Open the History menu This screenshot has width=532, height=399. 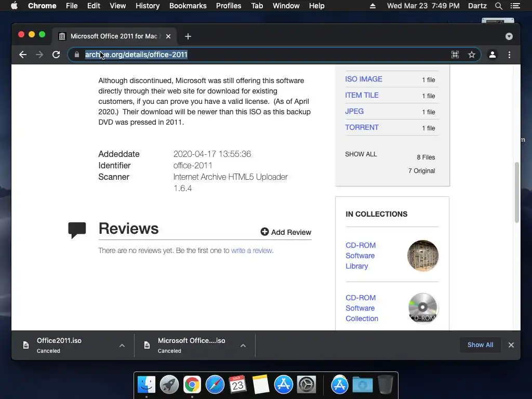[148, 6]
